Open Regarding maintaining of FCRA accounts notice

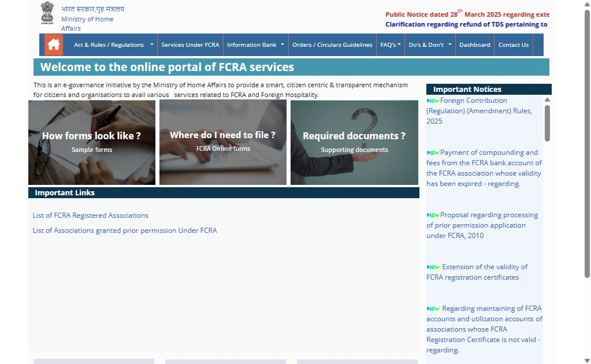click(x=484, y=329)
